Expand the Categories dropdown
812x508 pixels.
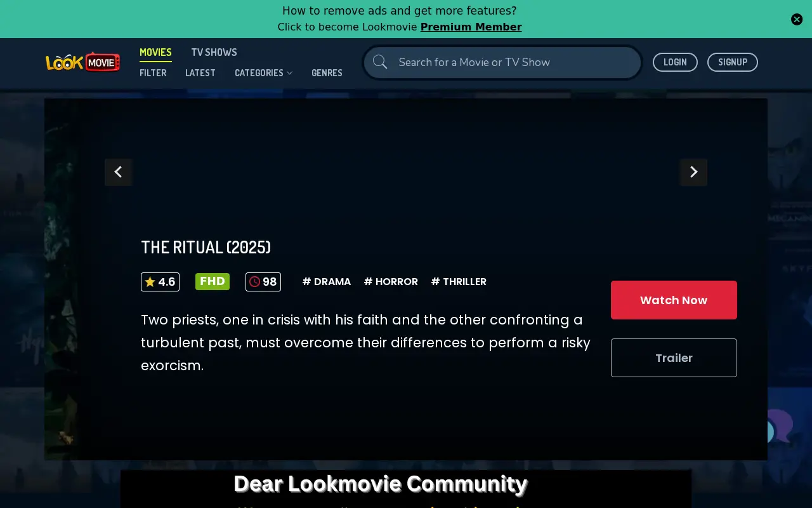pos(263,73)
